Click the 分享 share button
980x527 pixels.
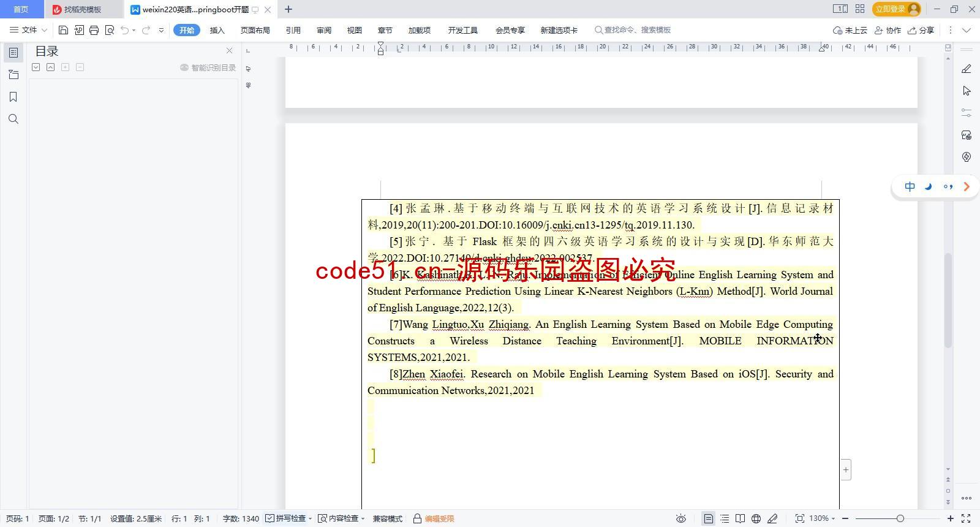tap(921, 30)
